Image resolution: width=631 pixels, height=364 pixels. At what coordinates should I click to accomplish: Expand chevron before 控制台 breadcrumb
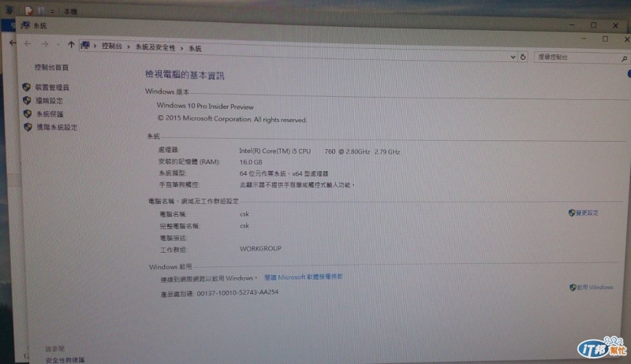point(95,46)
